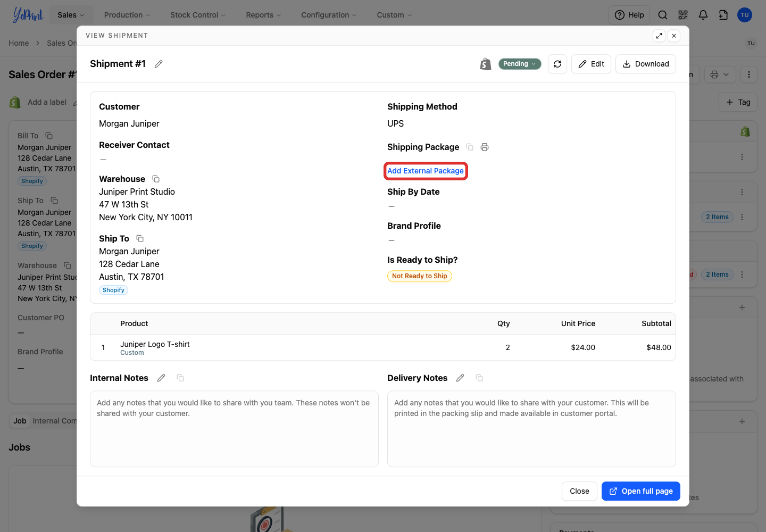Screen dimensions: 766x532
Task: Click the Edit shipment button
Action: click(x=591, y=64)
